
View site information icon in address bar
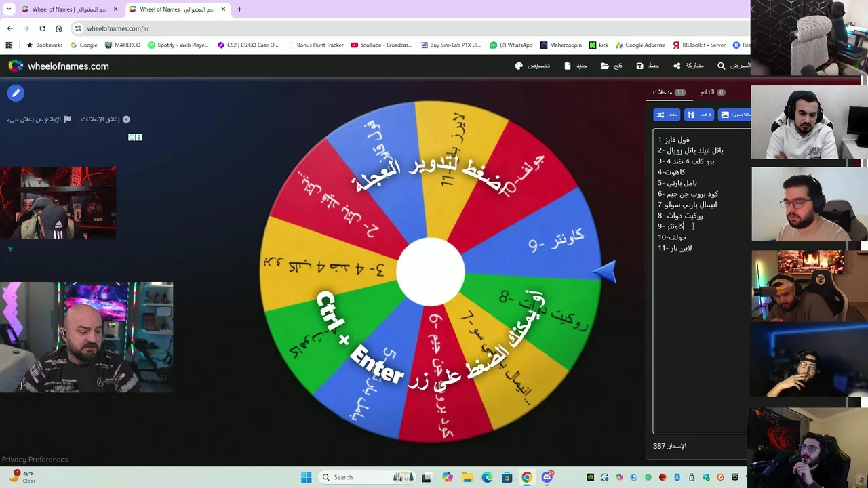[x=79, y=28]
